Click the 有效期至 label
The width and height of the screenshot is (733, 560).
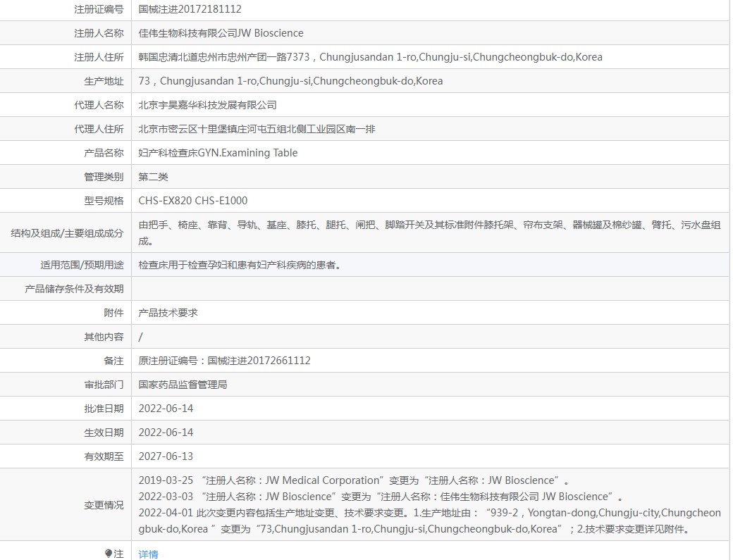[104, 456]
